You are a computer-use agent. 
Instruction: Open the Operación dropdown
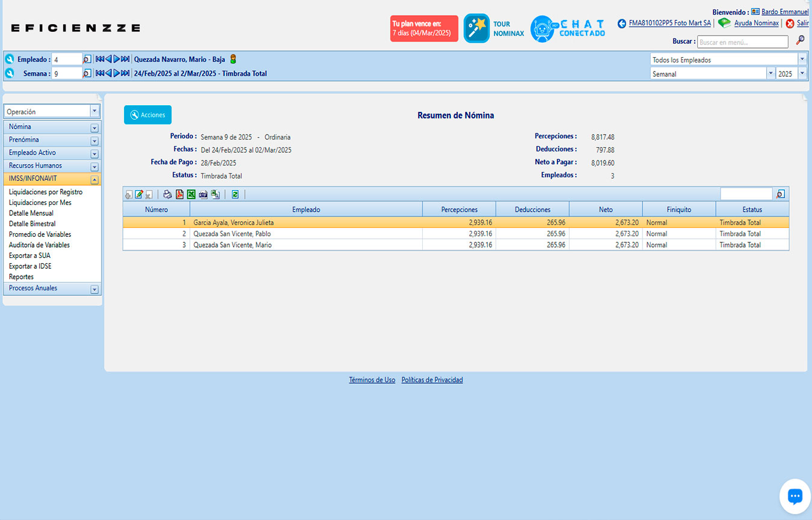pyautogui.click(x=94, y=111)
